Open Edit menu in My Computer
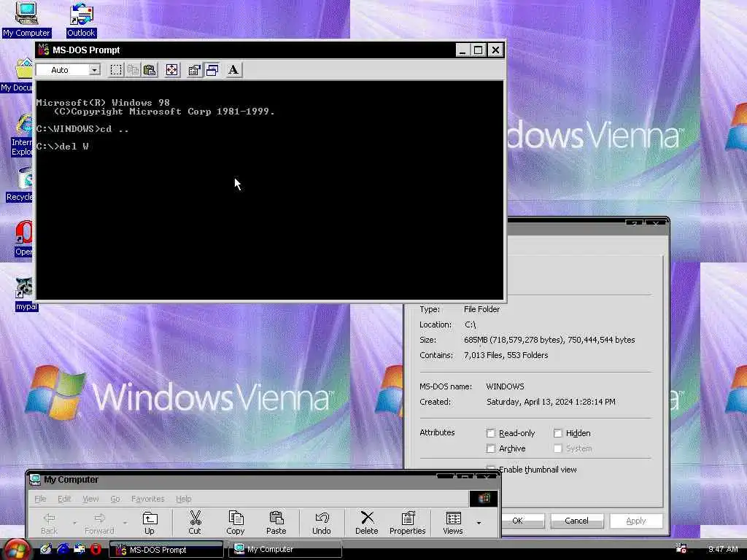The height and width of the screenshot is (560, 747). (64, 499)
